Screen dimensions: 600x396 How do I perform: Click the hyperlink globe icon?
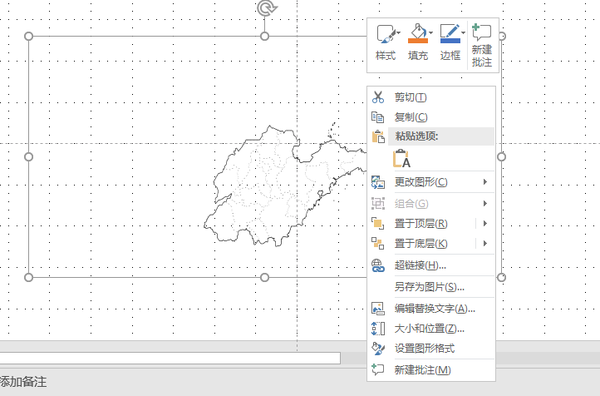point(378,266)
